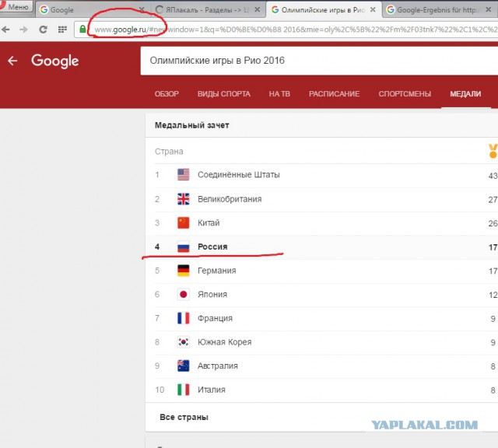Close the Олимпийские игры в Рио tab
This screenshot has width=498, height=448.
373,10
